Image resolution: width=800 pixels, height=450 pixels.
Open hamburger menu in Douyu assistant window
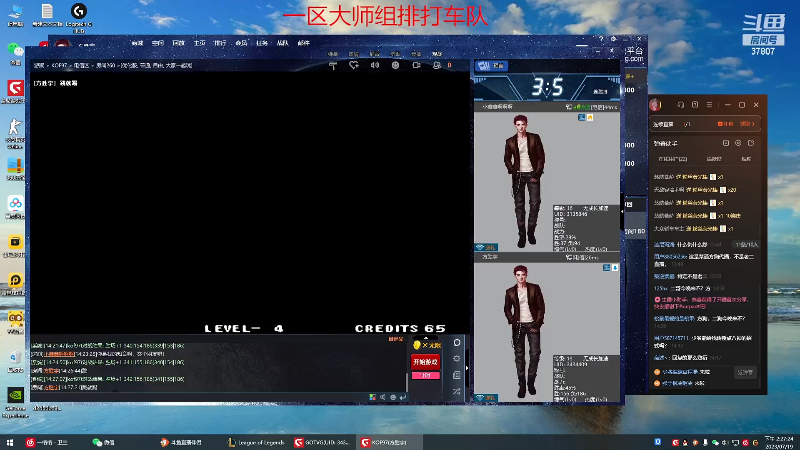tap(709, 105)
